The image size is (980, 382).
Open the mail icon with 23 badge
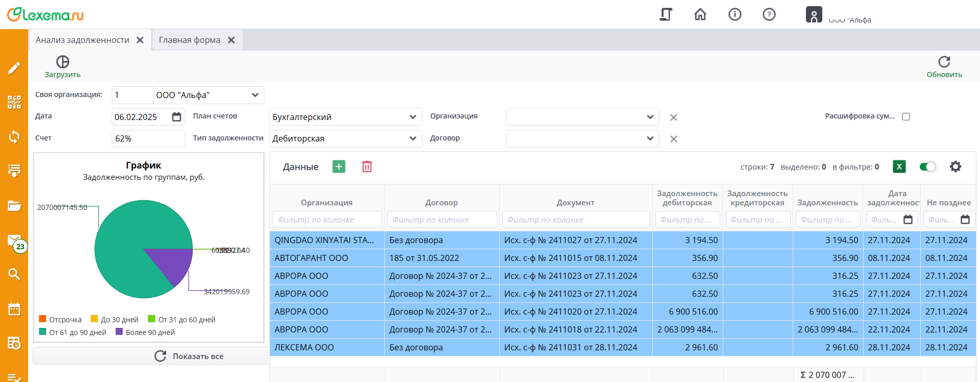tap(15, 242)
